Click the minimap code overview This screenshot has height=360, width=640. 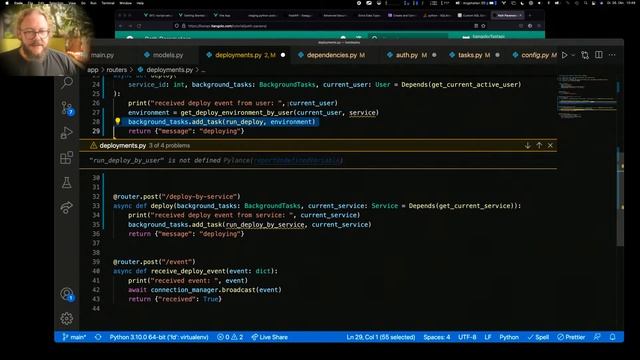[587, 98]
